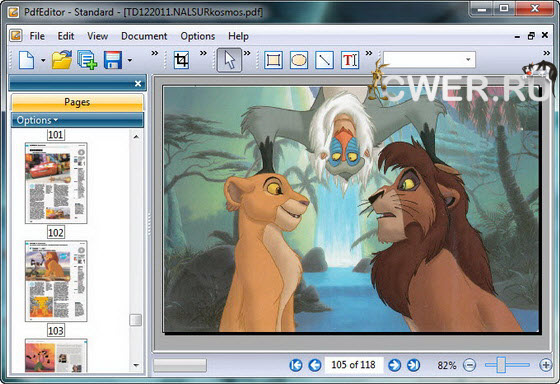Click the PdfEditor icon in menu bar
Screen dimensions: 560x384
(16, 35)
